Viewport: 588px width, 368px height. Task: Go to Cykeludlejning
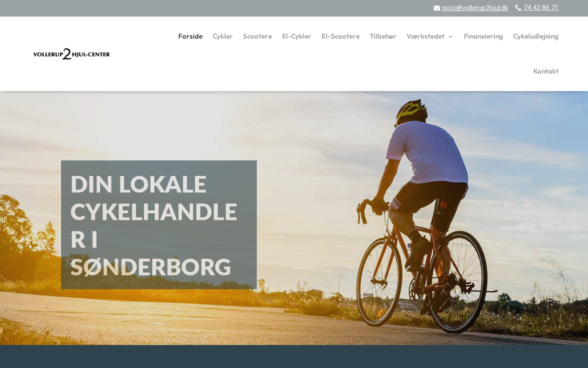pyautogui.click(x=536, y=36)
